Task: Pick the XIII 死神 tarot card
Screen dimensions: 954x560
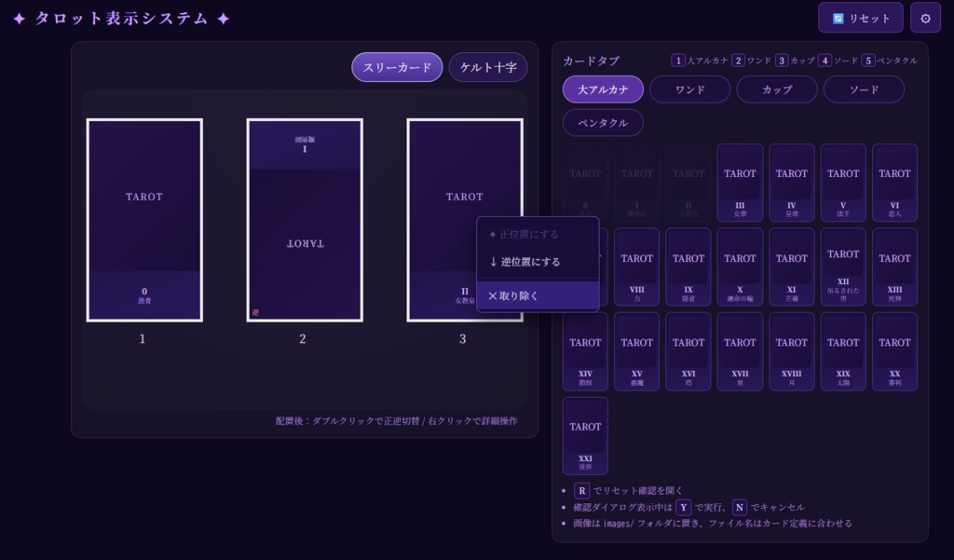Action: pyautogui.click(x=894, y=266)
